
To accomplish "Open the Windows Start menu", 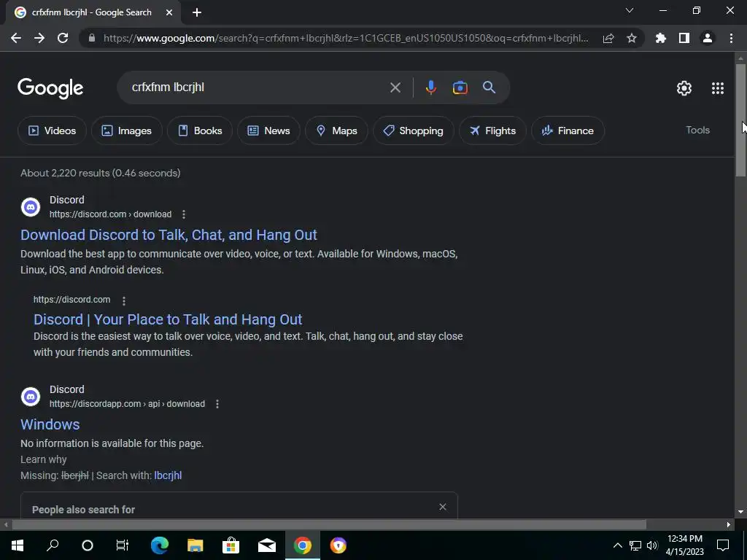I will coord(18,545).
